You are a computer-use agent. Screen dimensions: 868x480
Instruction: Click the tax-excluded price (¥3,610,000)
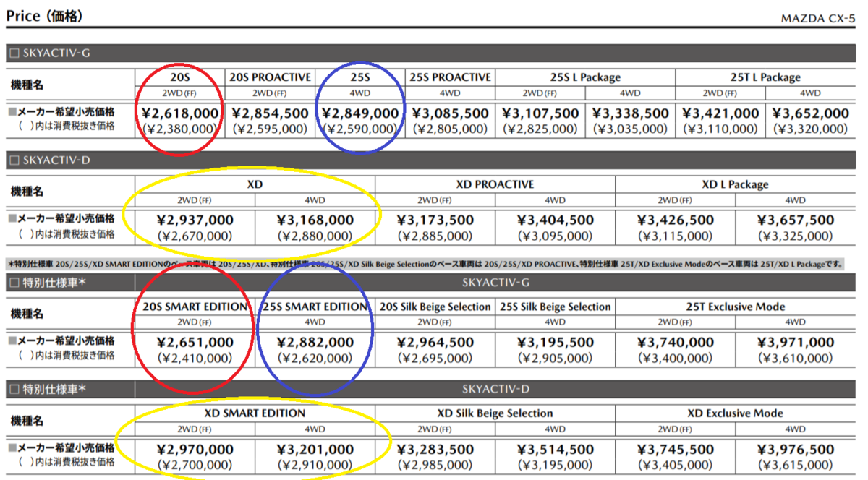pyautogui.click(x=796, y=358)
